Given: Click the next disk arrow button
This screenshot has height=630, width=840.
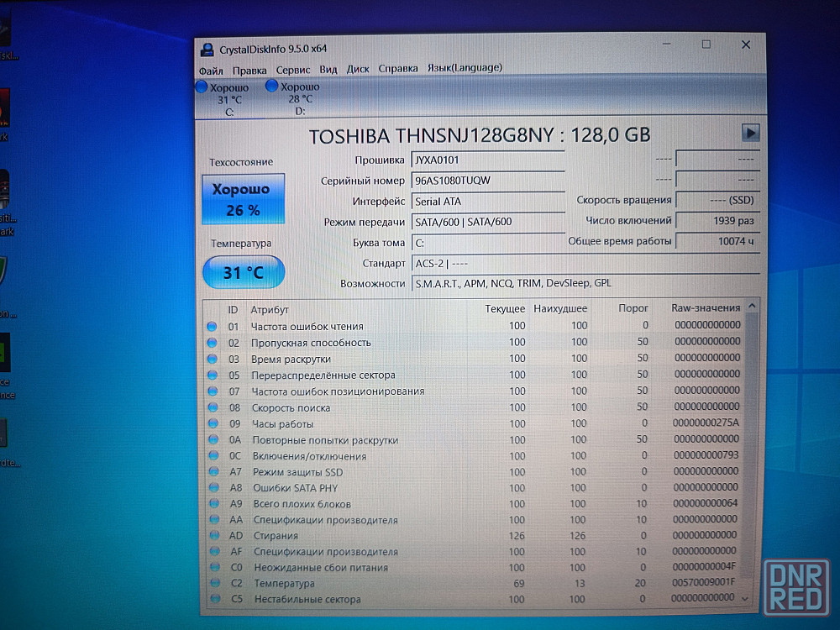Looking at the screenshot, I should tap(750, 133).
